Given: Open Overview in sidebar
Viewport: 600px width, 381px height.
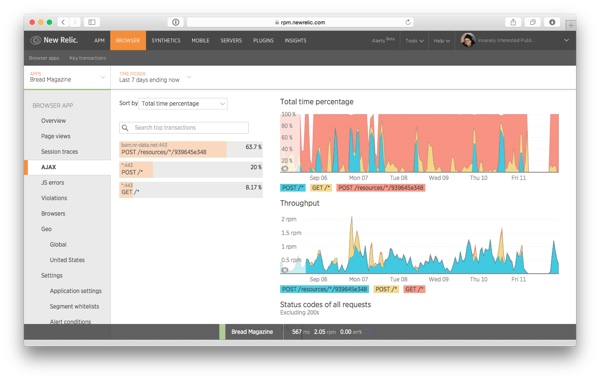Looking at the screenshot, I should point(54,120).
